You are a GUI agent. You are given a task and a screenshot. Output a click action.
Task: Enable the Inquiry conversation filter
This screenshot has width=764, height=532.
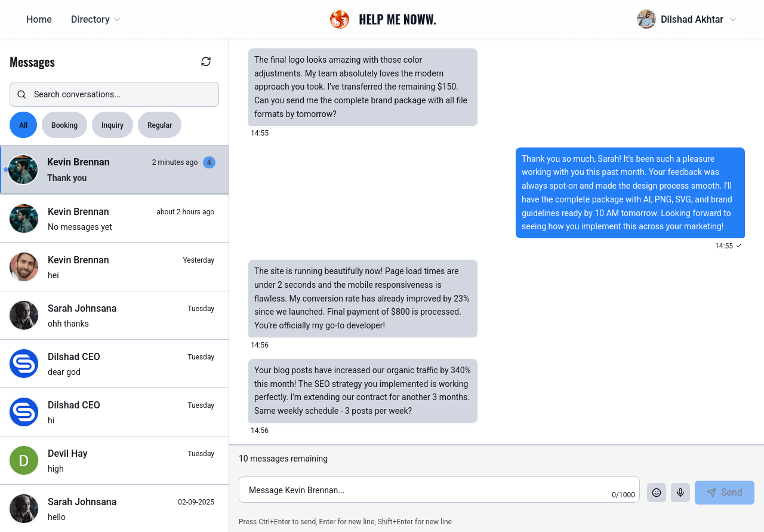[112, 125]
